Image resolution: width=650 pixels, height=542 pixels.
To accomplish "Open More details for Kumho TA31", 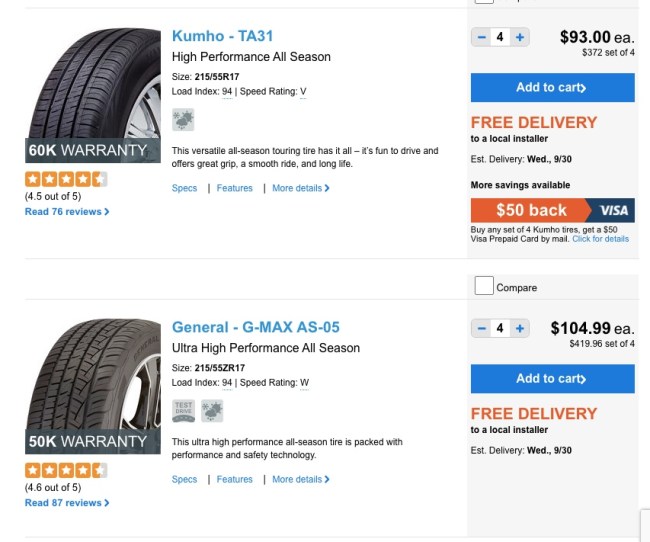I will 301,188.
